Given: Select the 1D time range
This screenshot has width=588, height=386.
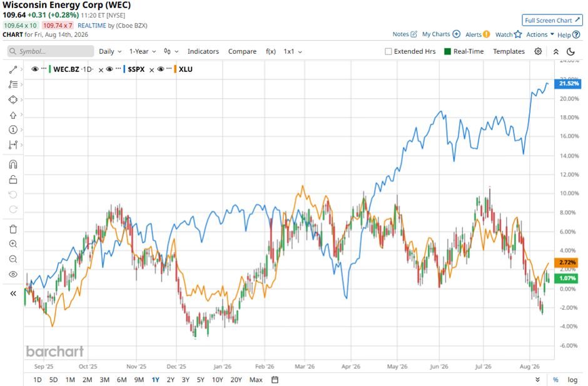Looking at the screenshot, I should coord(38,380).
